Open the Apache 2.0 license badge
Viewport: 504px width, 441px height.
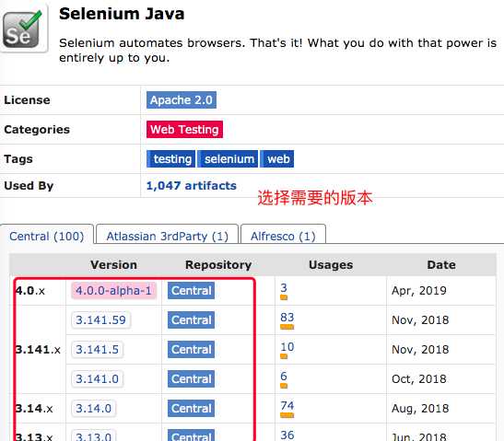coord(182,100)
